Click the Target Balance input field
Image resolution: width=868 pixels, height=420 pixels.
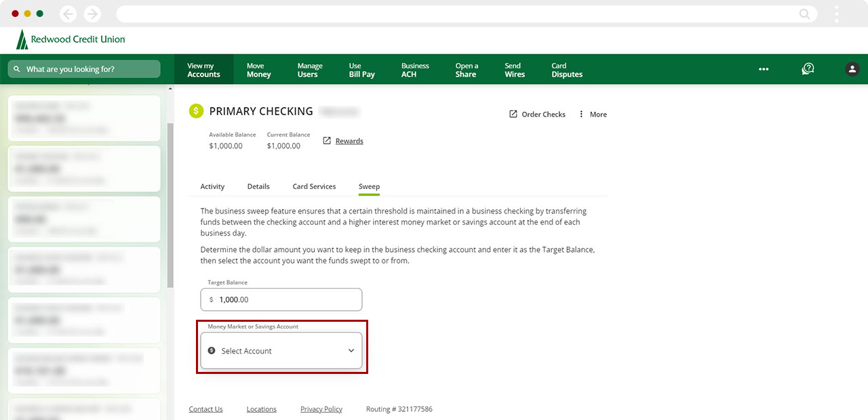click(281, 299)
